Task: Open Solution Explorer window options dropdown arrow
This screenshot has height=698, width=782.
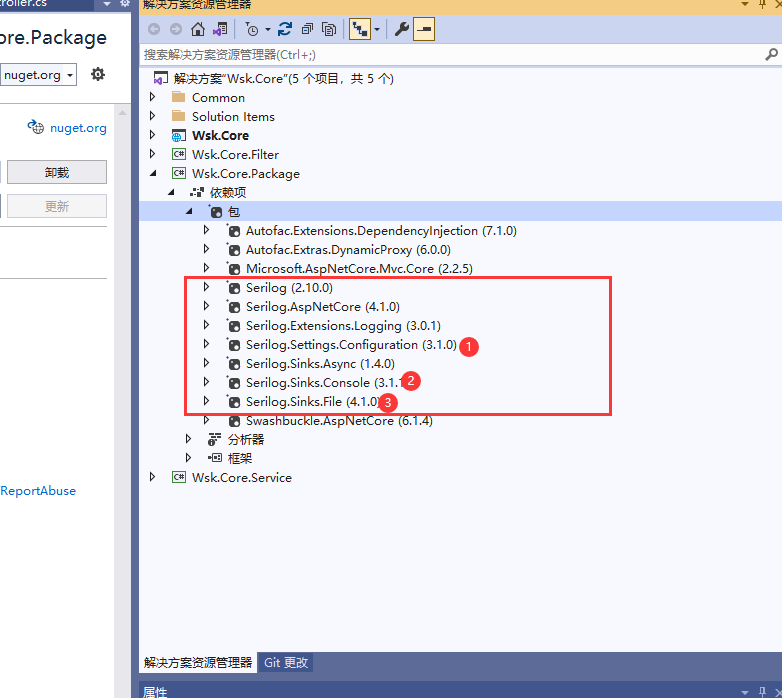Action: pyautogui.click(x=745, y=4)
